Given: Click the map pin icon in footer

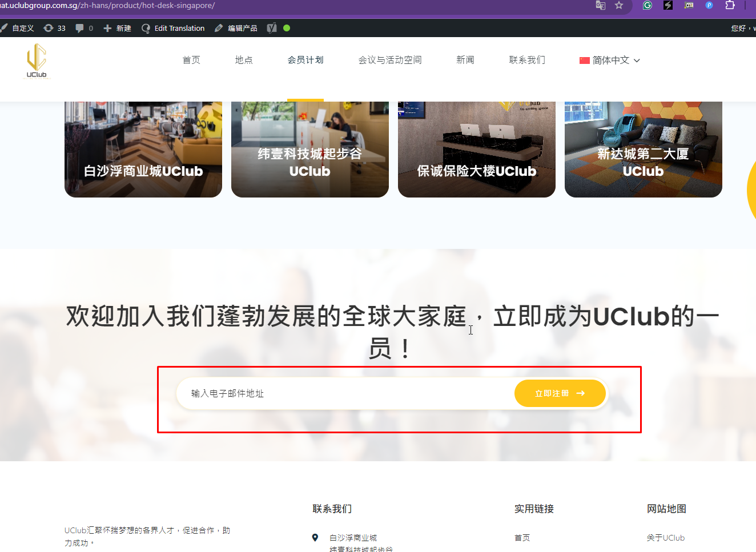Looking at the screenshot, I should (x=315, y=538).
